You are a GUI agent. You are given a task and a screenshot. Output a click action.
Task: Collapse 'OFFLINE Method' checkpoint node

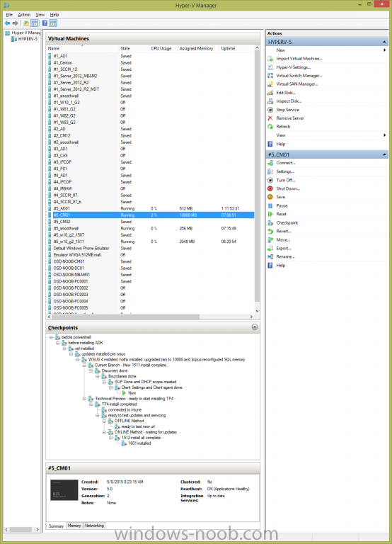[x=104, y=421]
